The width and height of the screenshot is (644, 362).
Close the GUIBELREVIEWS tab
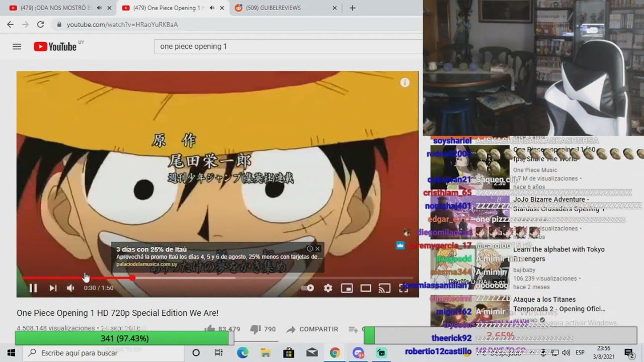pyautogui.click(x=335, y=8)
